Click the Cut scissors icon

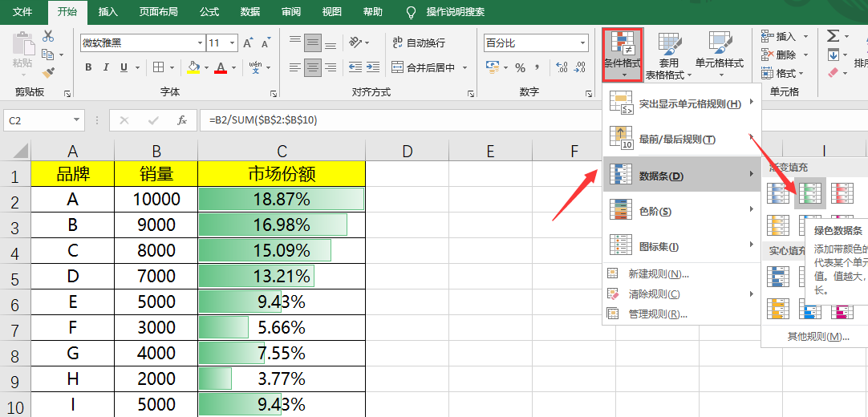click(48, 37)
